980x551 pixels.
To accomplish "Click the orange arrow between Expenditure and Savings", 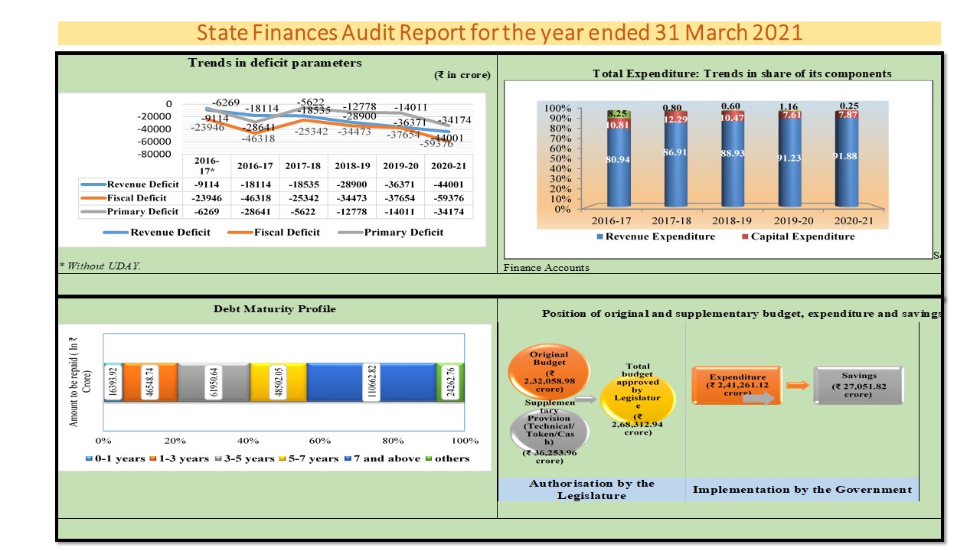I will [x=798, y=385].
